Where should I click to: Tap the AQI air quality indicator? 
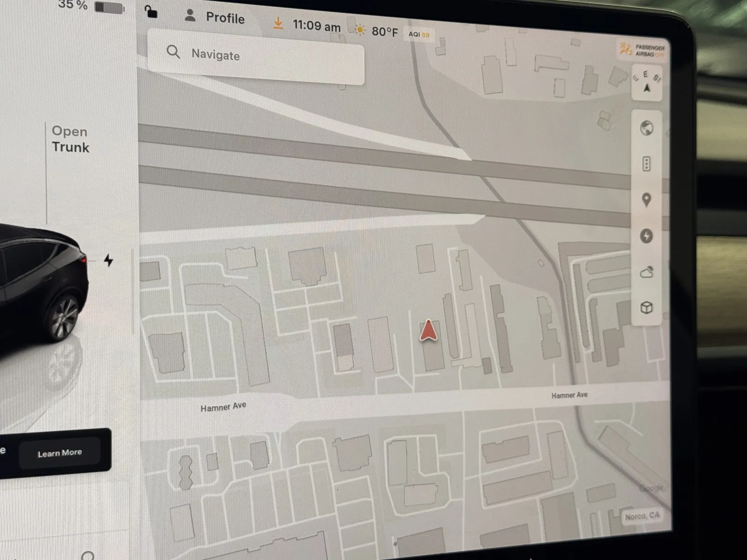pos(419,35)
